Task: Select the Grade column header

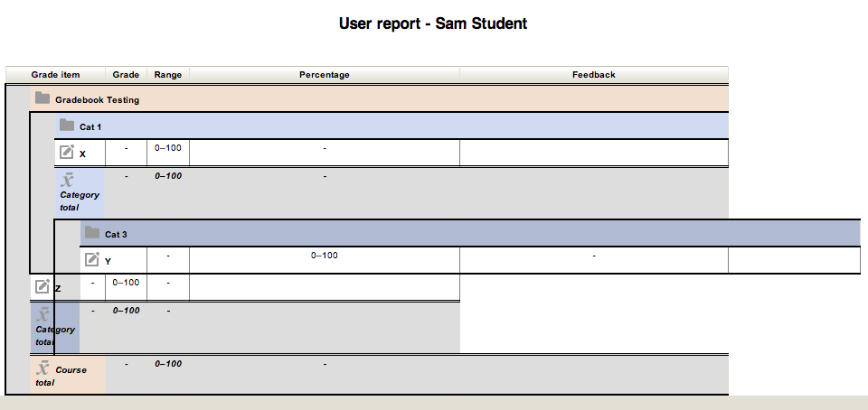Action: 126,75
